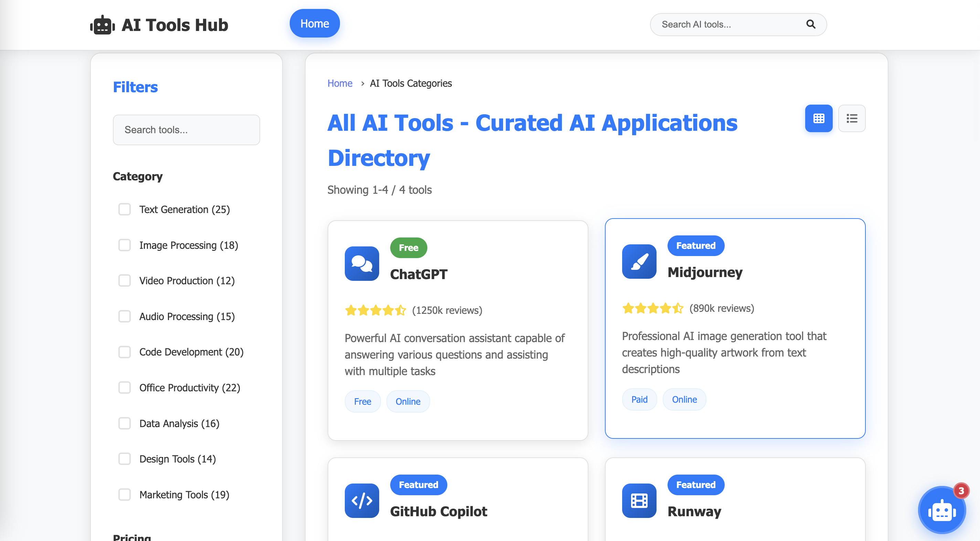Select the Marketing Tools checkbox
The image size is (980, 541).
coord(125,495)
